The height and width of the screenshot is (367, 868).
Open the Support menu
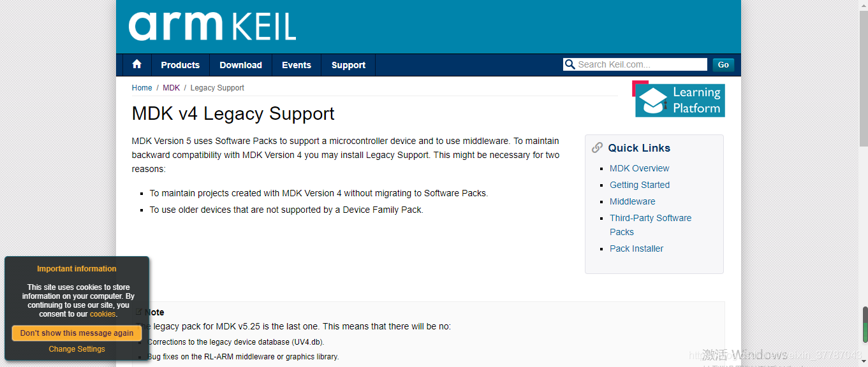tap(348, 65)
